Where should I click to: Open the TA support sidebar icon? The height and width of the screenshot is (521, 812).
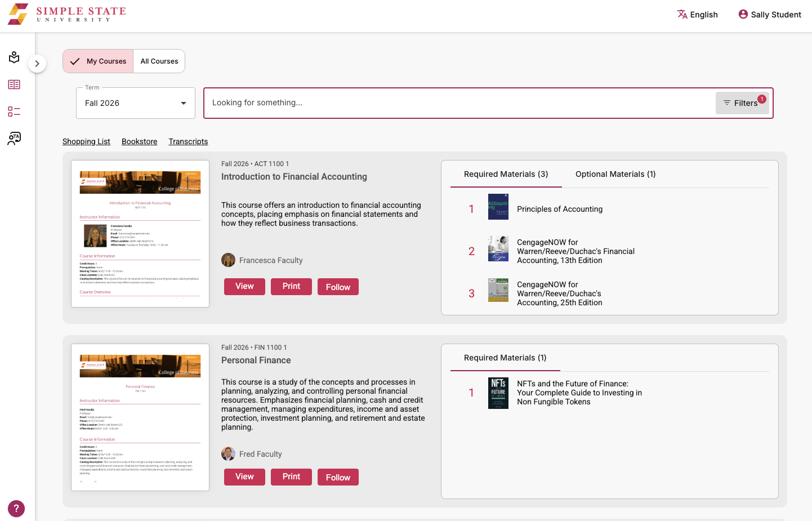(x=14, y=139)
